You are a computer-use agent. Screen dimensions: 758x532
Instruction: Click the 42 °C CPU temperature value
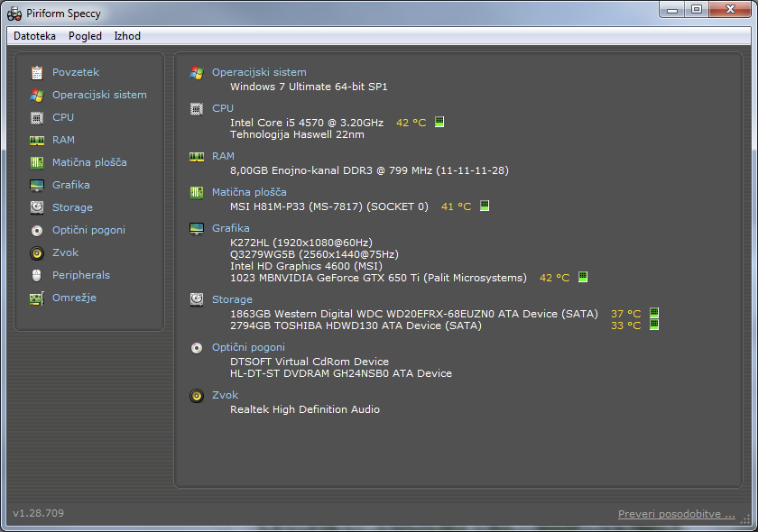[x=411, y=123]
